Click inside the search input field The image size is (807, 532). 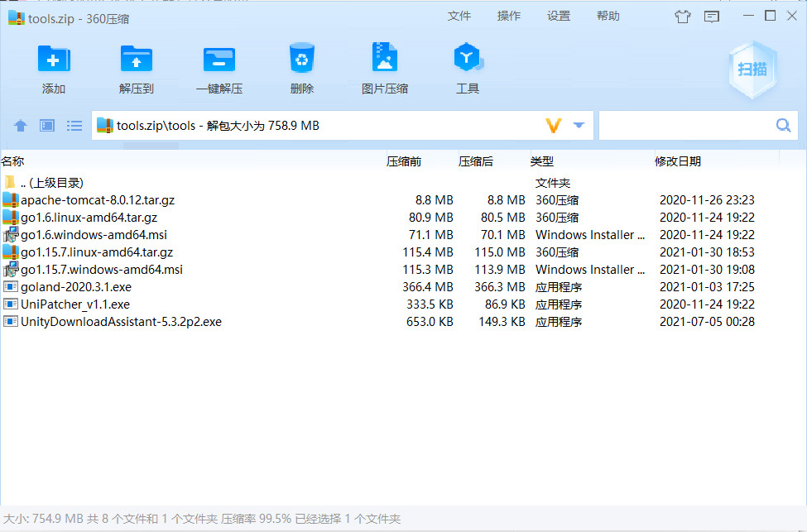tap(687, 125)
